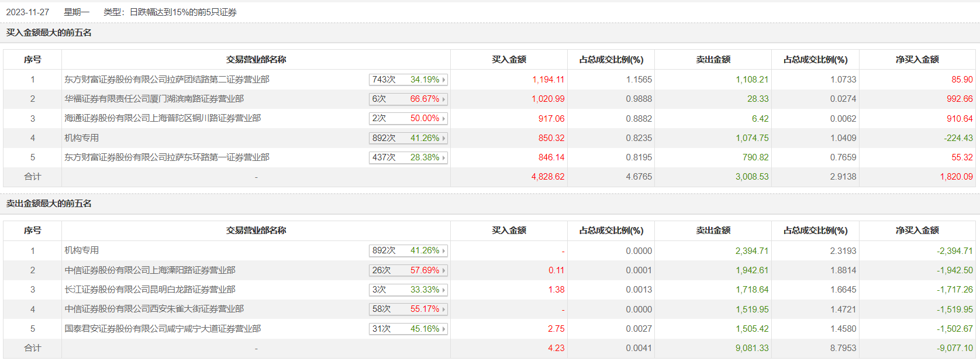
Task: Open the 58次 55.17% stats dropdown
Action: 444,309
